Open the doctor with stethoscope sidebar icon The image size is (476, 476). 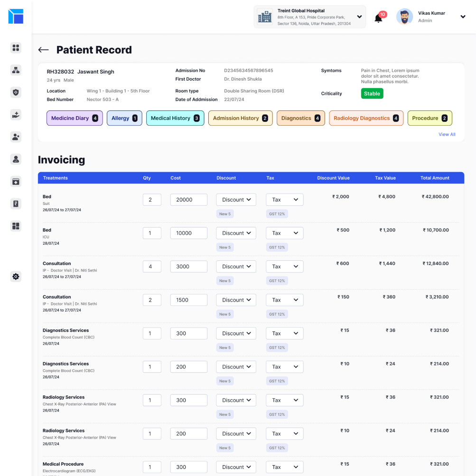16,159
